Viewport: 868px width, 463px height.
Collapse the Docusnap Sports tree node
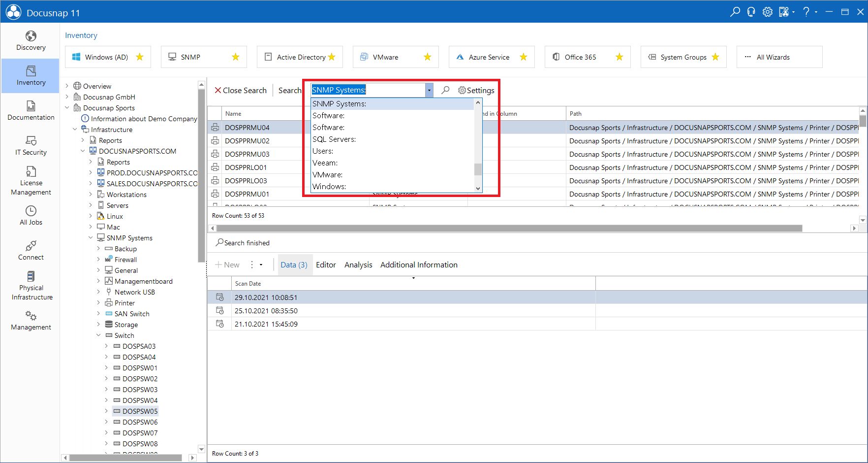click(67, 108)
